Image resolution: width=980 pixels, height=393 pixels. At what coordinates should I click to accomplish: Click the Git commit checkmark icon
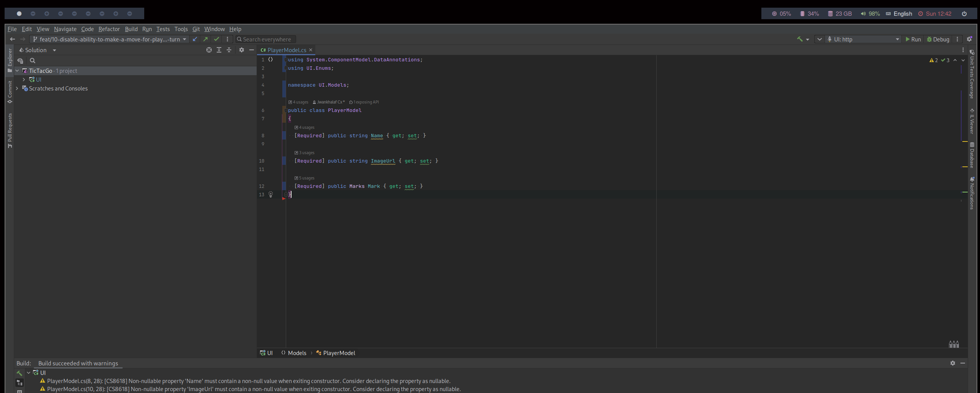coord(217,39)
